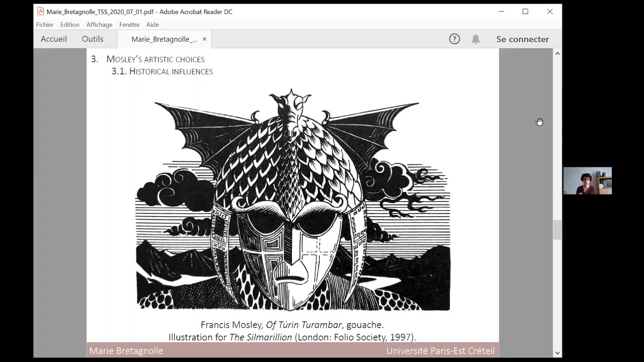Click the Adobe PDF icon in title bar

click(41, 11)
